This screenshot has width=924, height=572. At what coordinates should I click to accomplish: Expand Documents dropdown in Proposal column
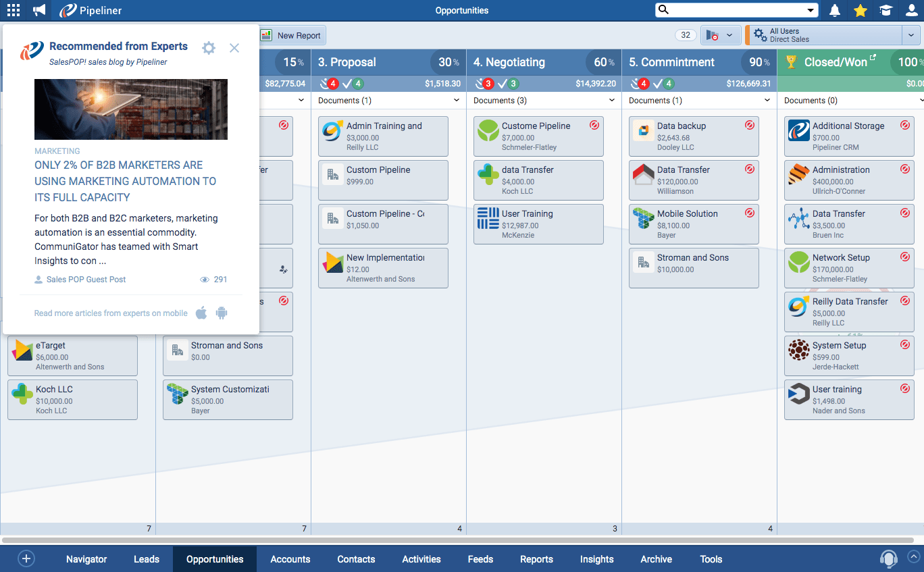point(457,101)
